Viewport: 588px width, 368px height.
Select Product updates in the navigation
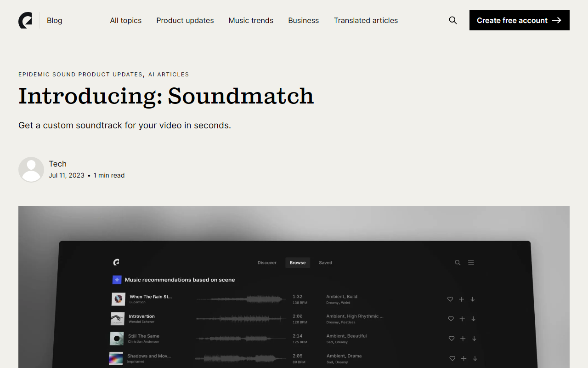coord(185,20)
